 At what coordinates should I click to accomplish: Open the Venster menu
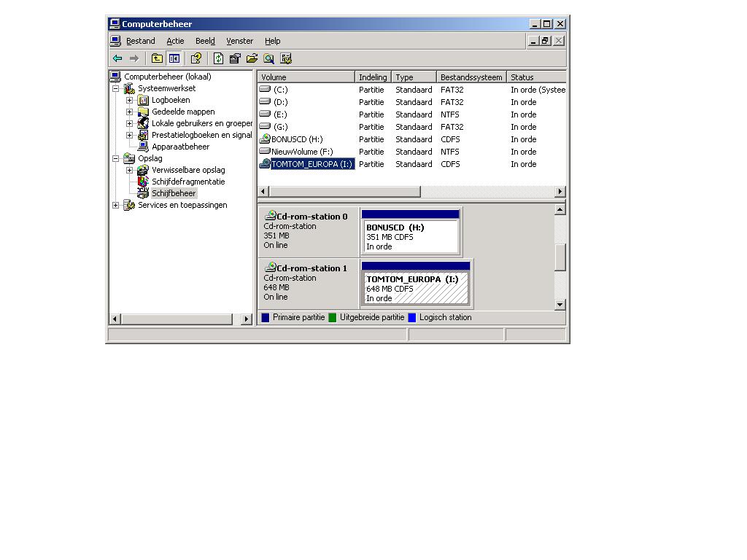[x=239, y=41]
